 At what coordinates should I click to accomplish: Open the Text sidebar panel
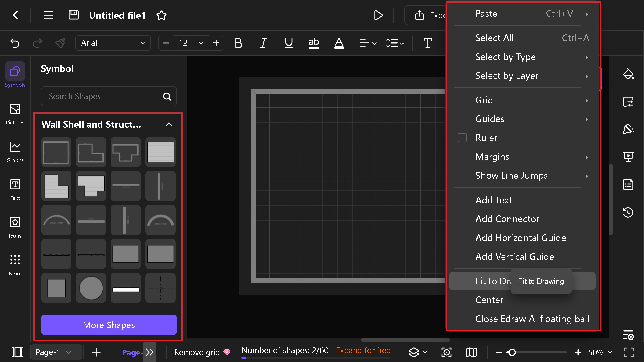coord(15,189)
